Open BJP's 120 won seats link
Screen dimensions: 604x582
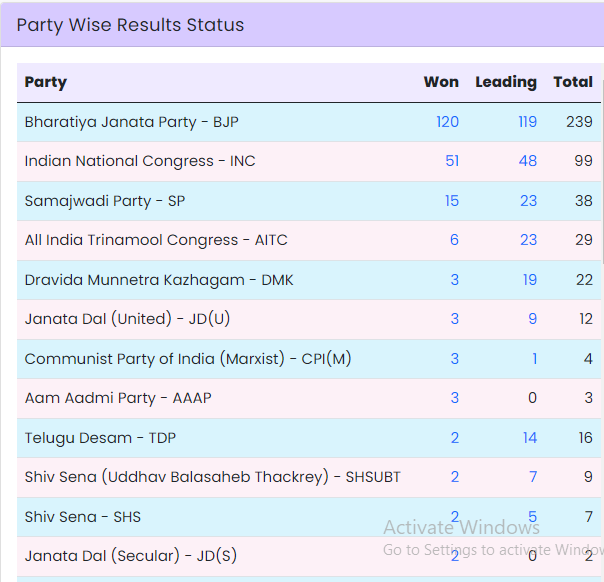click(447, 122)
